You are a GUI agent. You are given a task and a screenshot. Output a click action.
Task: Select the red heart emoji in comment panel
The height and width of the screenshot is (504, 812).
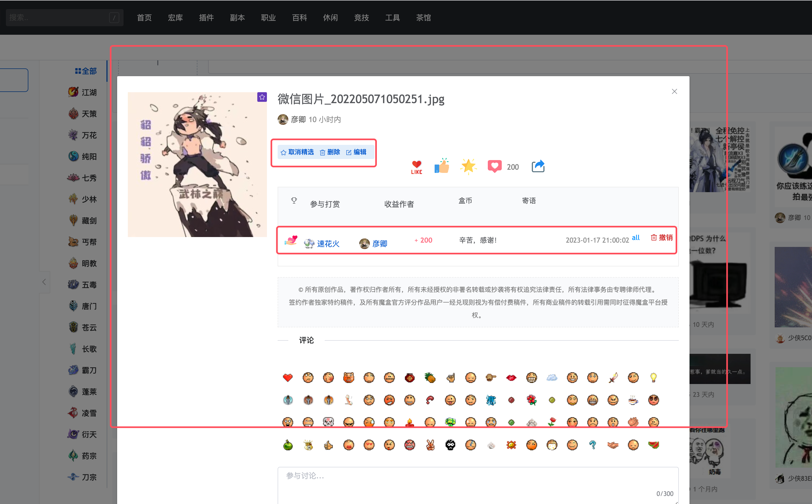pos(288,377)
